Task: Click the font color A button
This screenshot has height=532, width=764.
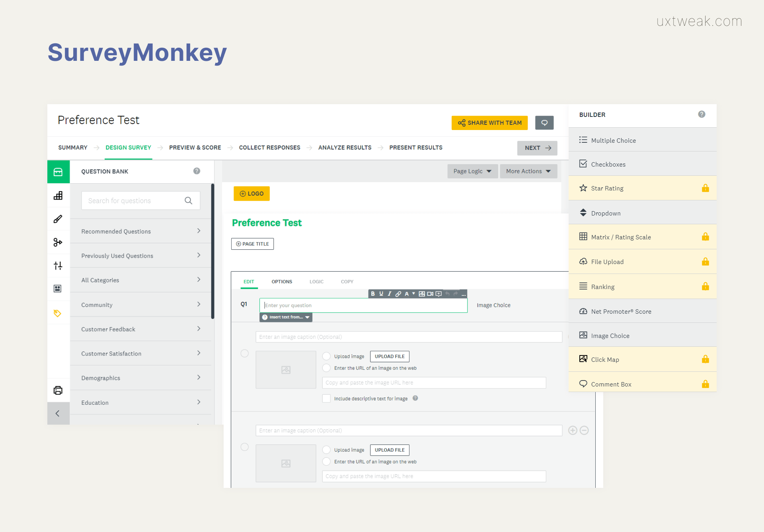Action: [x=407, y=294]
